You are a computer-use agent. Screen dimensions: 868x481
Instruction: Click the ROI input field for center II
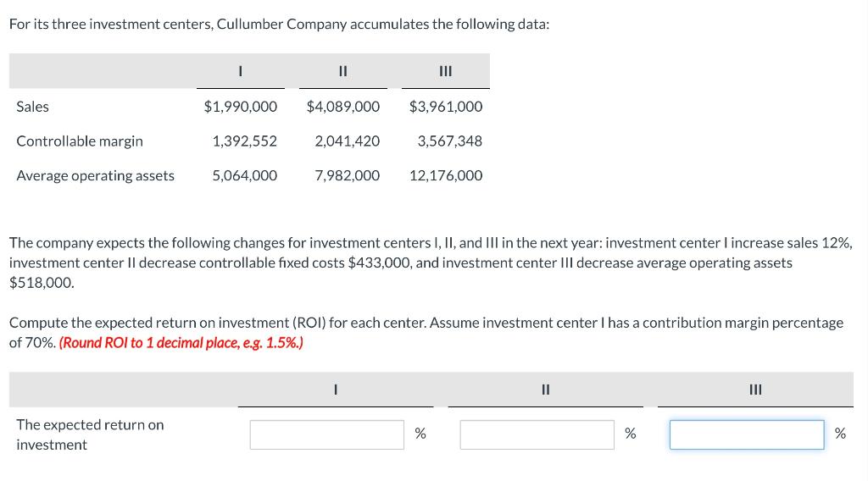tap(537, 434)
